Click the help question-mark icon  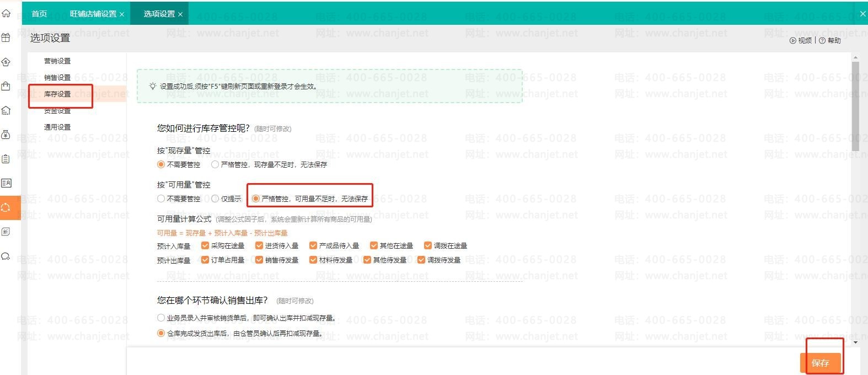coord(822,40)
